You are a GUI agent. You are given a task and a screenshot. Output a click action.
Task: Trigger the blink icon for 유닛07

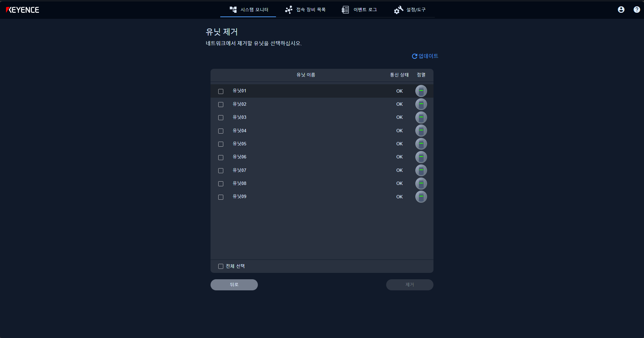[x=421, y=171]
